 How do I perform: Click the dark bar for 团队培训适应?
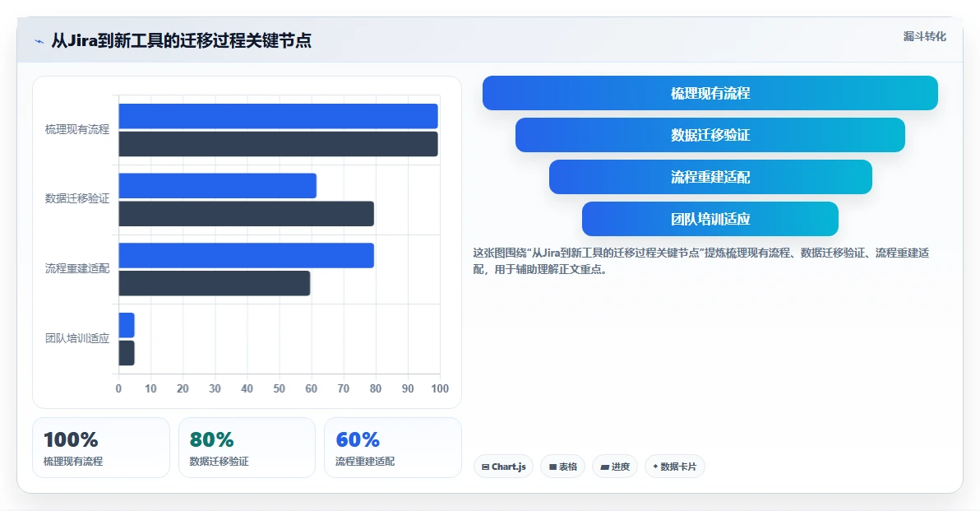point(127,353)
